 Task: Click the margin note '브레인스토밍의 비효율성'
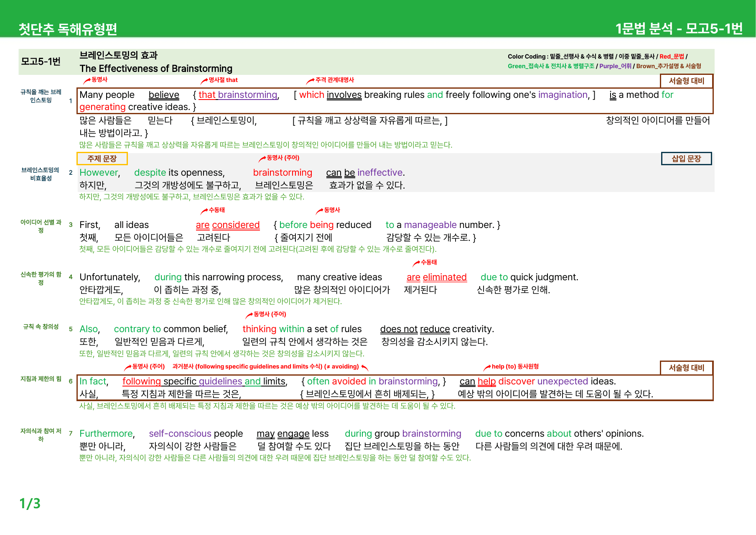pyautogui.click(x=41, y=174)
